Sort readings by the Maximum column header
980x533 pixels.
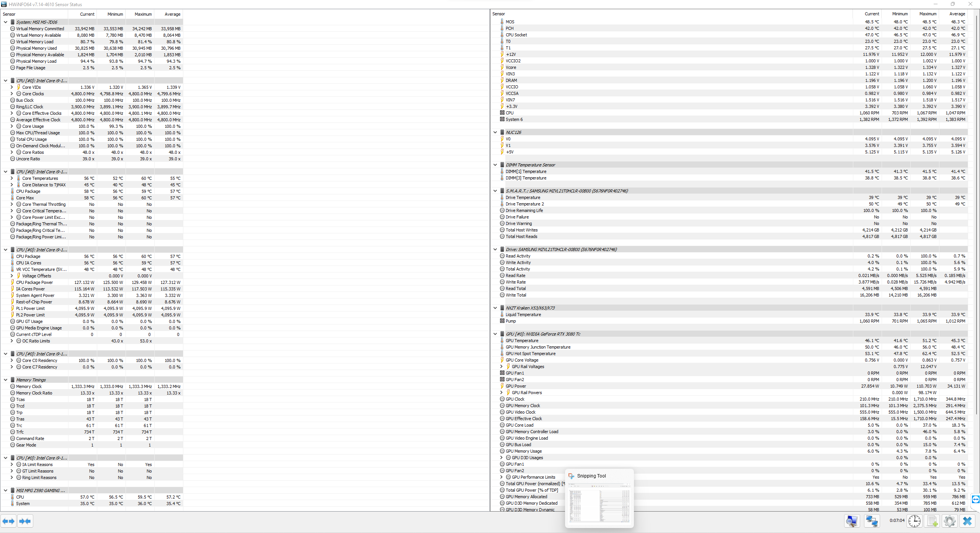[x=142, y=14]
